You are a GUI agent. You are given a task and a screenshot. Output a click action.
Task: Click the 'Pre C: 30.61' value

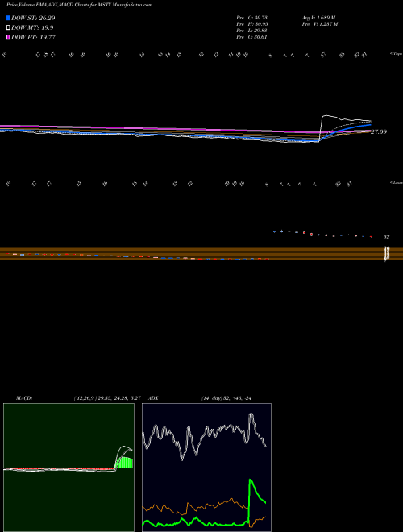tap(252, 37)
